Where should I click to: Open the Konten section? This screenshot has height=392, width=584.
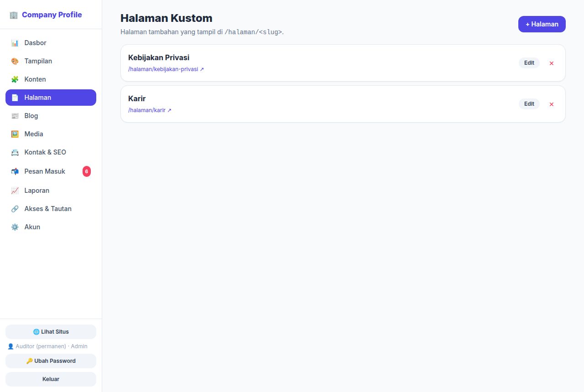[51, 79]
